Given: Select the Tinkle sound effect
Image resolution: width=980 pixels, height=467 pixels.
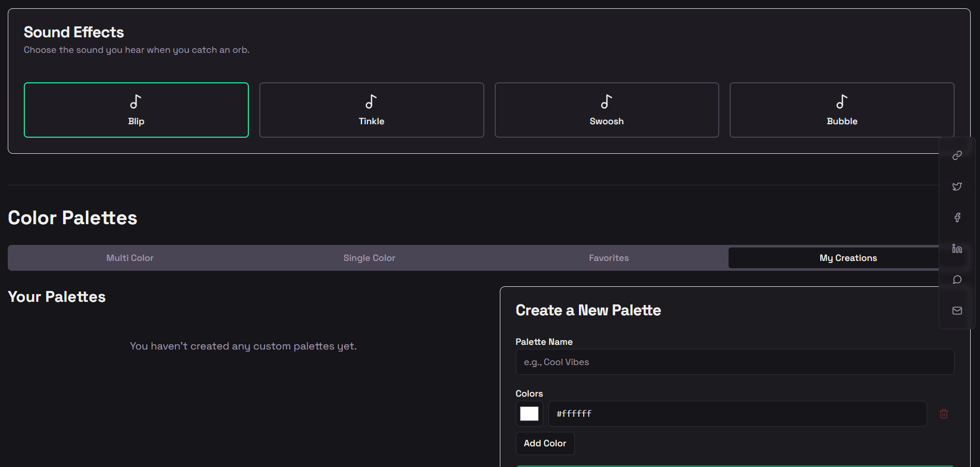Looking at the screenshot, I should (x=372, y=110).
